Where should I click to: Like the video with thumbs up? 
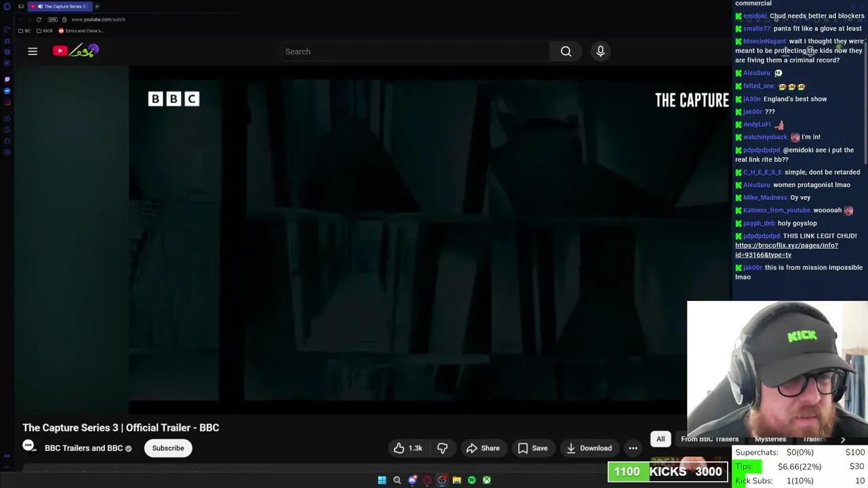(x=408, y=448)
